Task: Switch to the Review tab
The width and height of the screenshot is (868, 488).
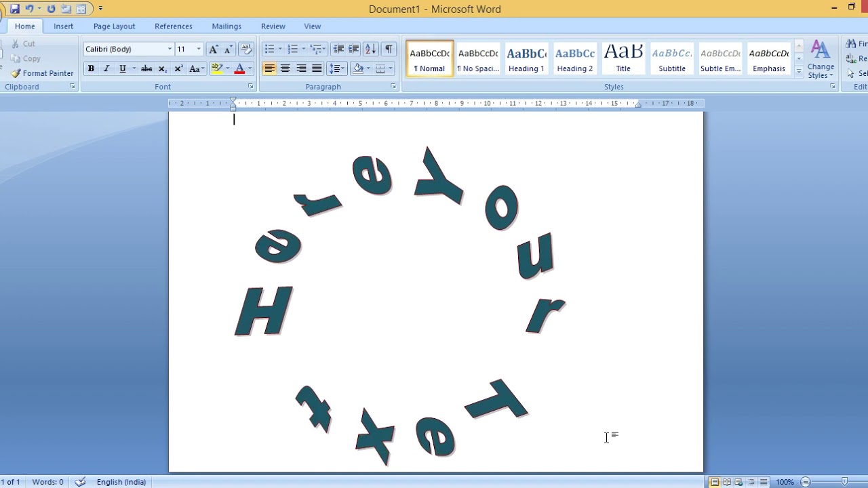Action: point(273,26)
